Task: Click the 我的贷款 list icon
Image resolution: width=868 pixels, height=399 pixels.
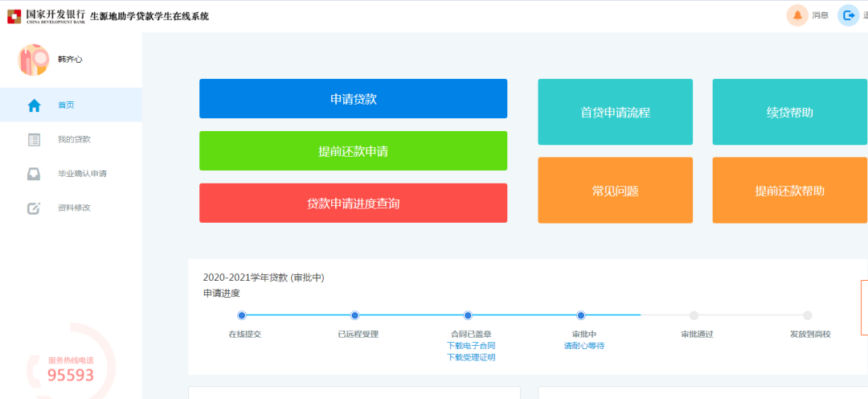Action: 34,140
